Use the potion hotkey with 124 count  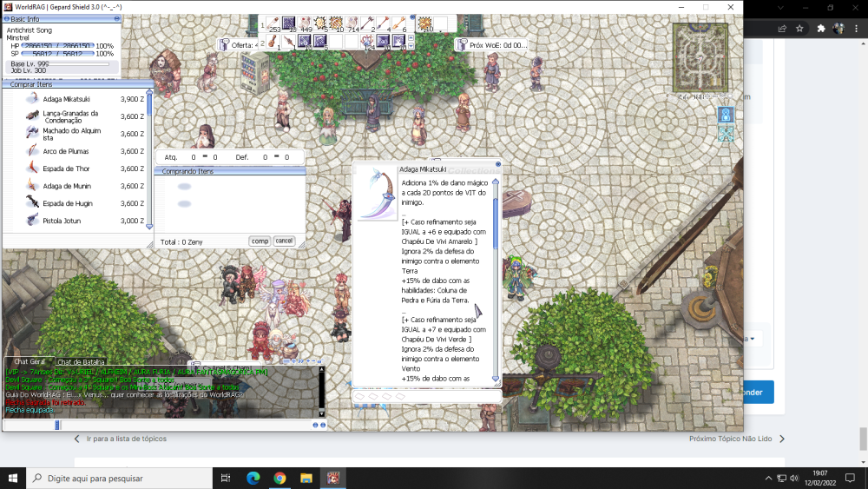click(367, 41)
